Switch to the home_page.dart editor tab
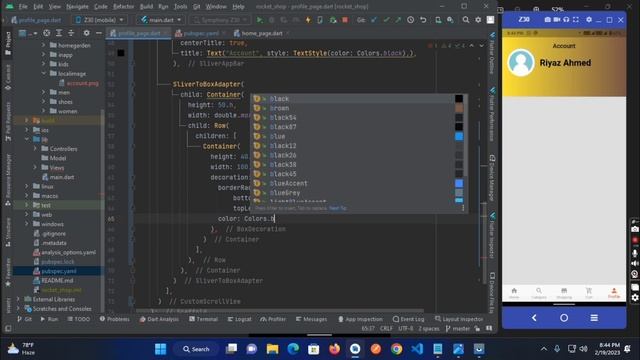 (x=262, y=33)
